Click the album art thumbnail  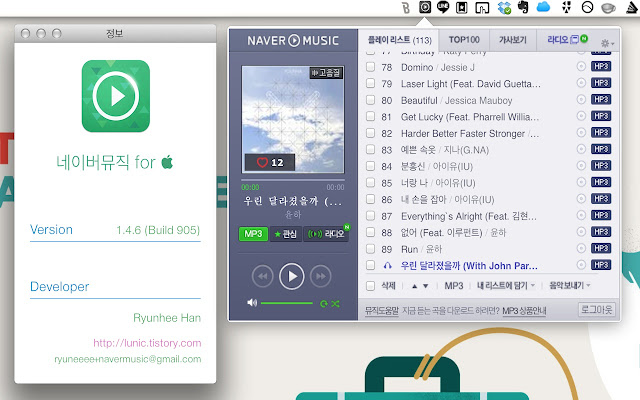click(293, 120)
